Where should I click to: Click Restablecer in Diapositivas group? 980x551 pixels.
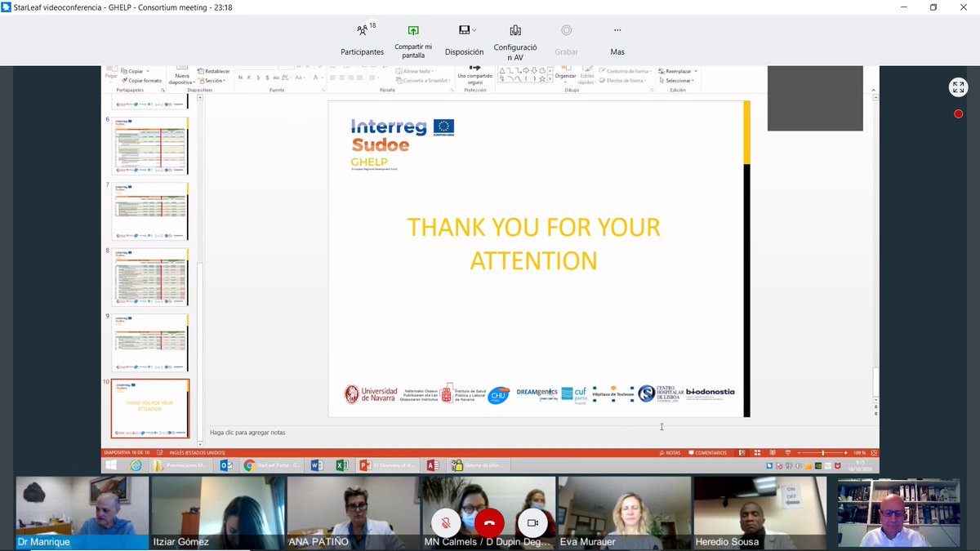point(214,72)
